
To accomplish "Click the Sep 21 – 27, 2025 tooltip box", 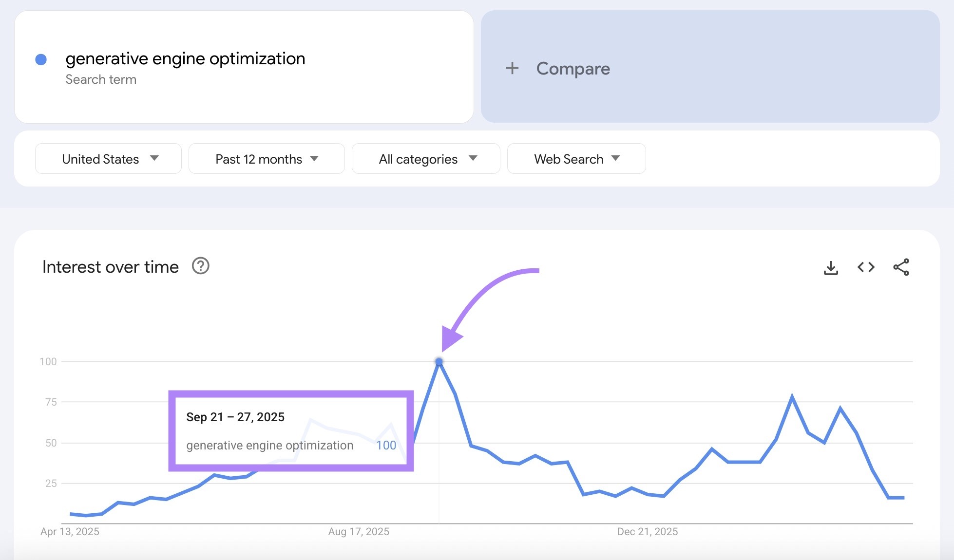I will coord(291,431).
